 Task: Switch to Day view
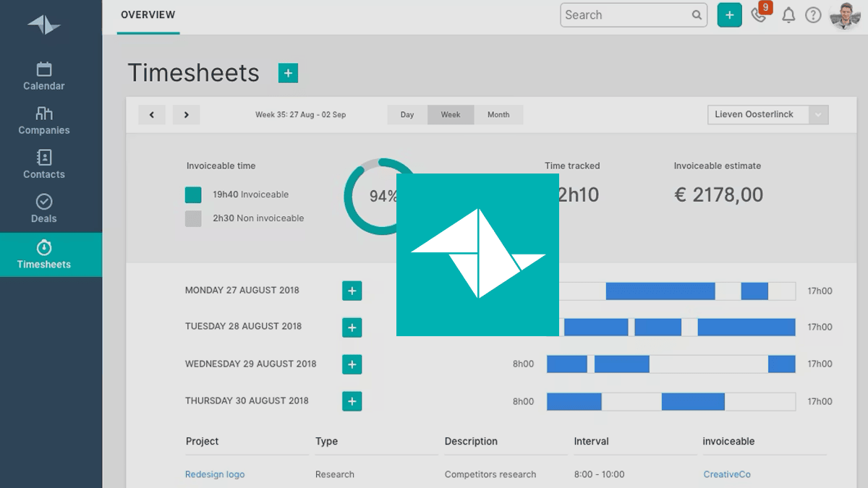407,114
